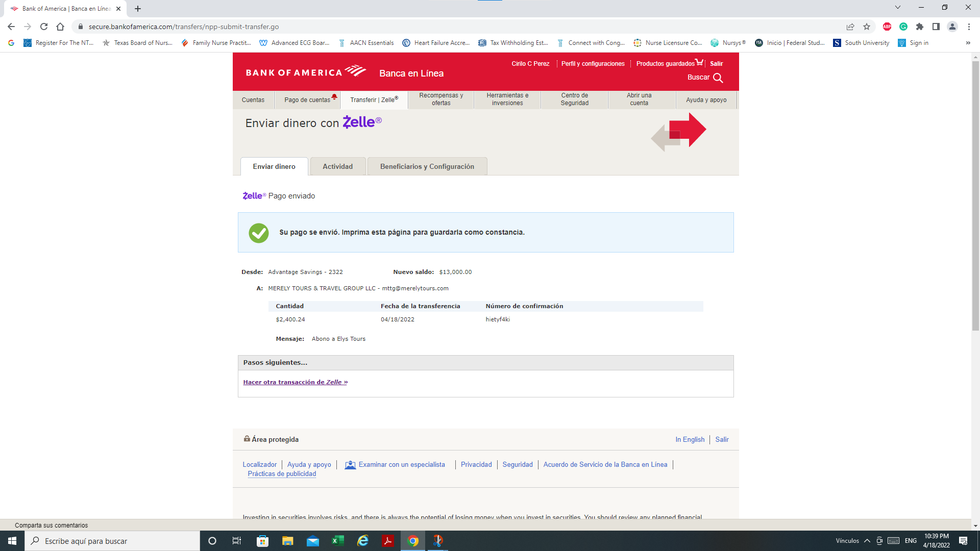980x551 pixels.
Task: Click the Bank of America logo
Action: click(306, 72)
